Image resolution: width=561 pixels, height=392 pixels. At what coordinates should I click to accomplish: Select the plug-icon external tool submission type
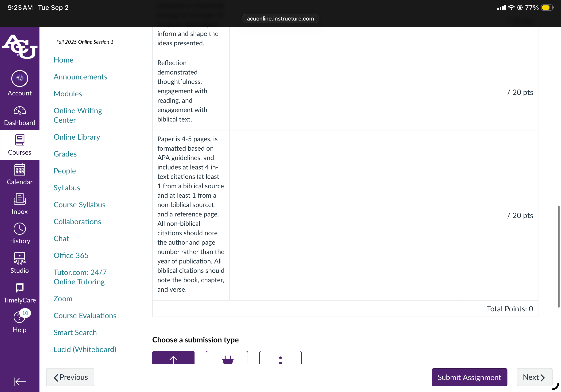point(227,357)
